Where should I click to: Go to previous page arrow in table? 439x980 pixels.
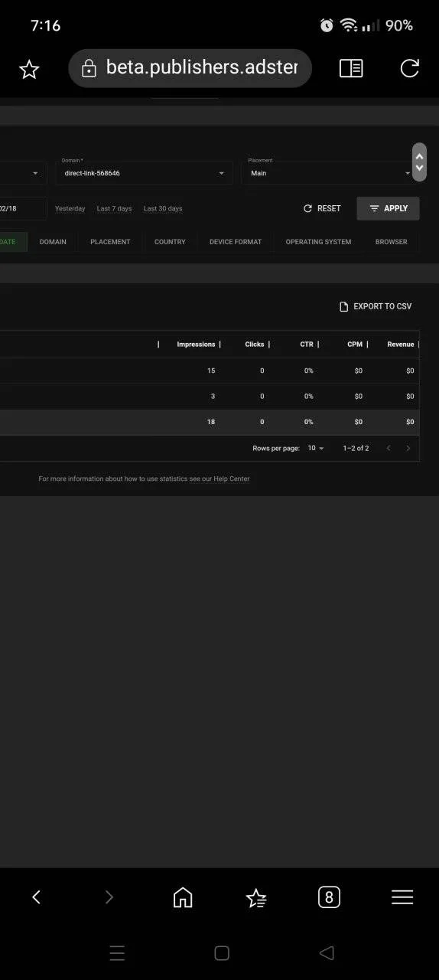click(x=389, y=448)
